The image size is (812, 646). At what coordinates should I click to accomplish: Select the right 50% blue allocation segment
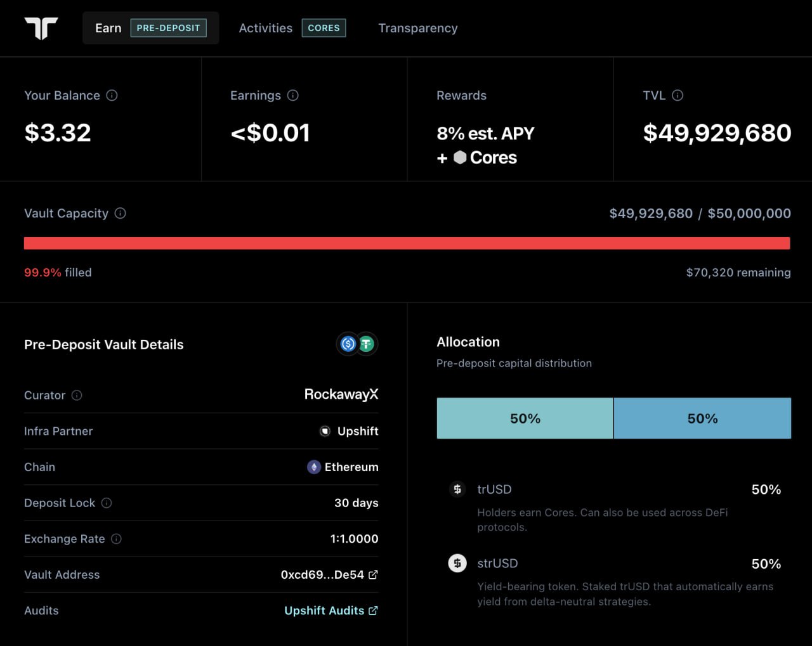tap(702, 418)
